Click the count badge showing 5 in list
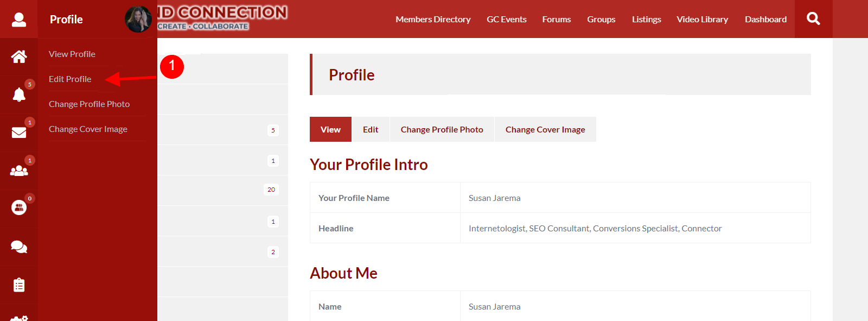This screenshot has width=868, height=321. coord(273,130)
